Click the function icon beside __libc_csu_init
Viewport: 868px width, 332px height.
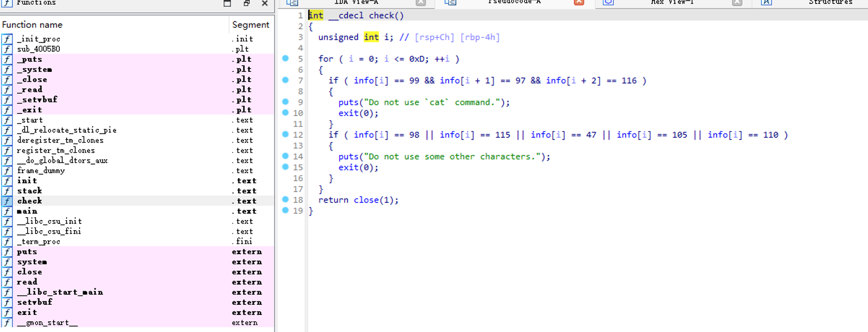[x=7, y=221]
